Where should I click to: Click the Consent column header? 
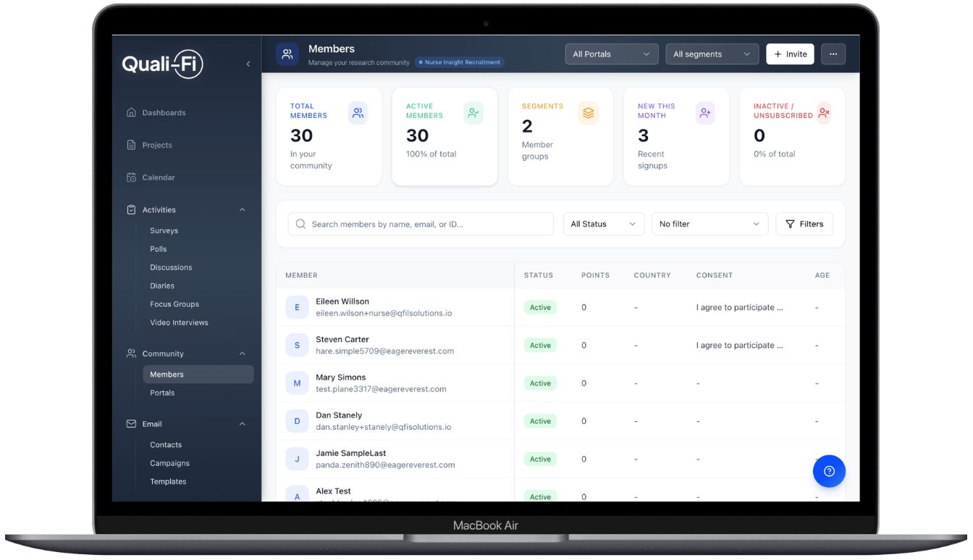tap(715, 276)
